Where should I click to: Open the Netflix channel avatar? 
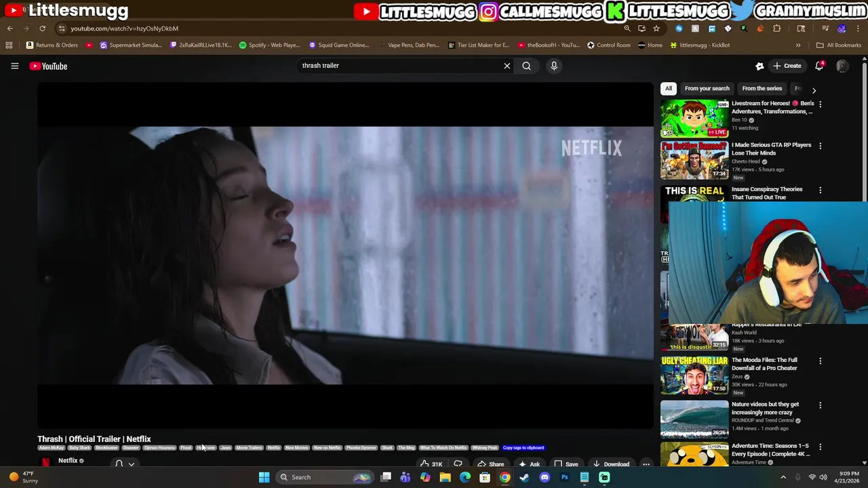pyautogui.click(x=45, y=463)
